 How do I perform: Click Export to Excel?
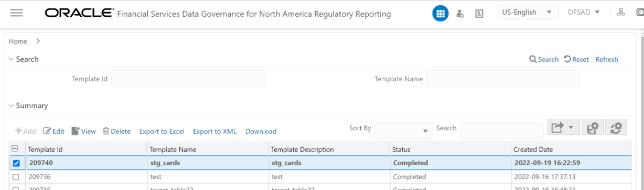point(162,131)
